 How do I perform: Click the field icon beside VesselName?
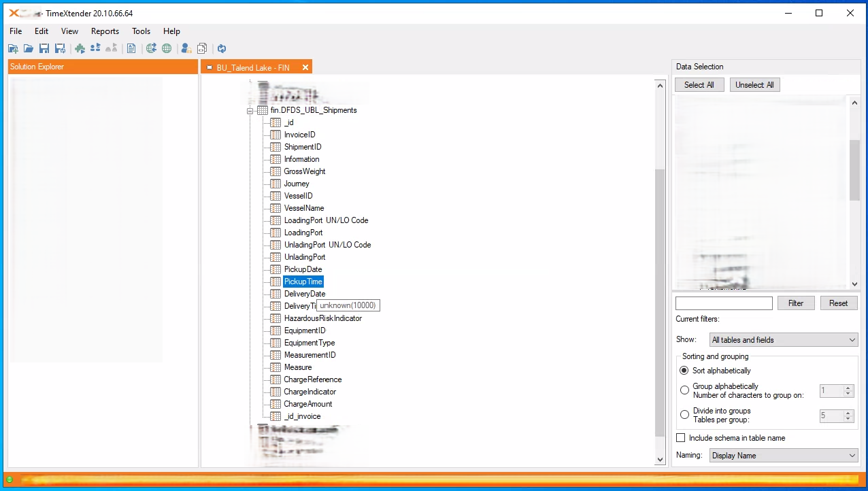pos(276,208)
